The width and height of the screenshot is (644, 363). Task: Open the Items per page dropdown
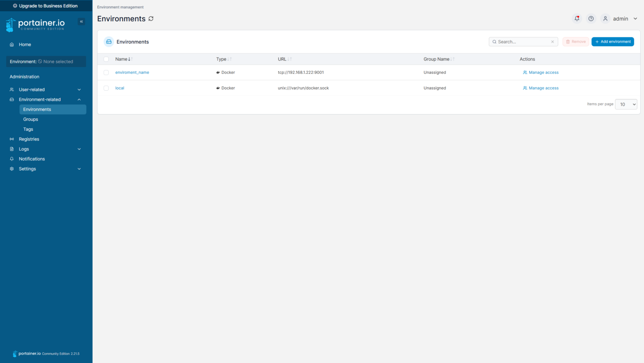(626, 104)
